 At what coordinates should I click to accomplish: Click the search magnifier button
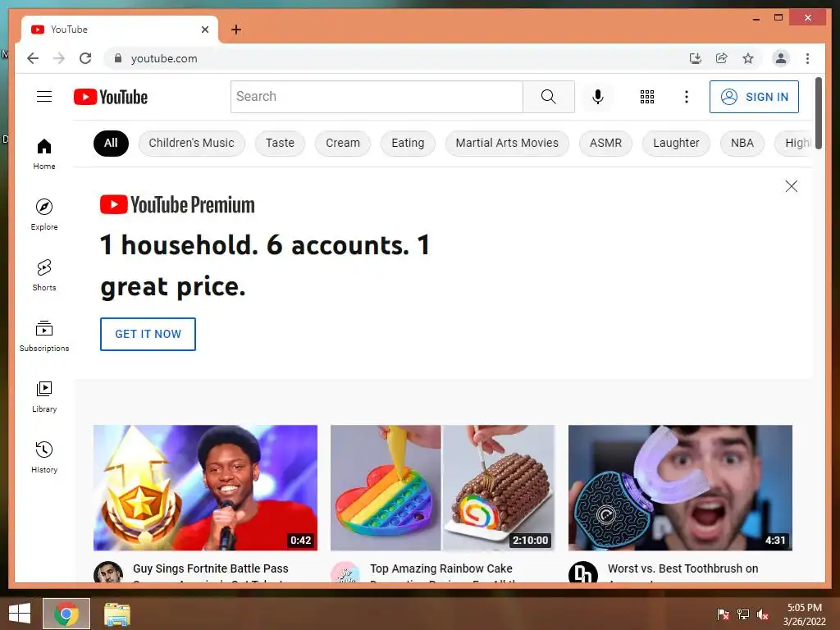pyautogui.click(x=548, y=97)
